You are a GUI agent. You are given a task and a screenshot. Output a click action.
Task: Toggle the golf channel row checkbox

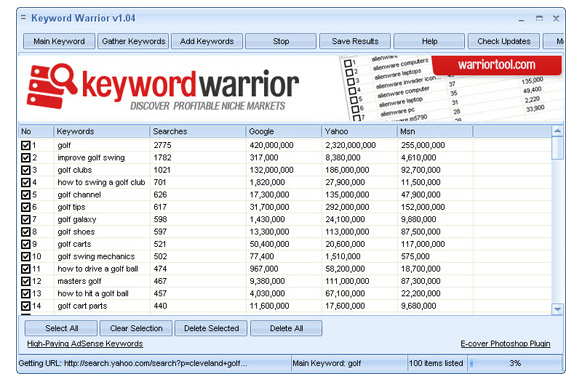point(26,195)
